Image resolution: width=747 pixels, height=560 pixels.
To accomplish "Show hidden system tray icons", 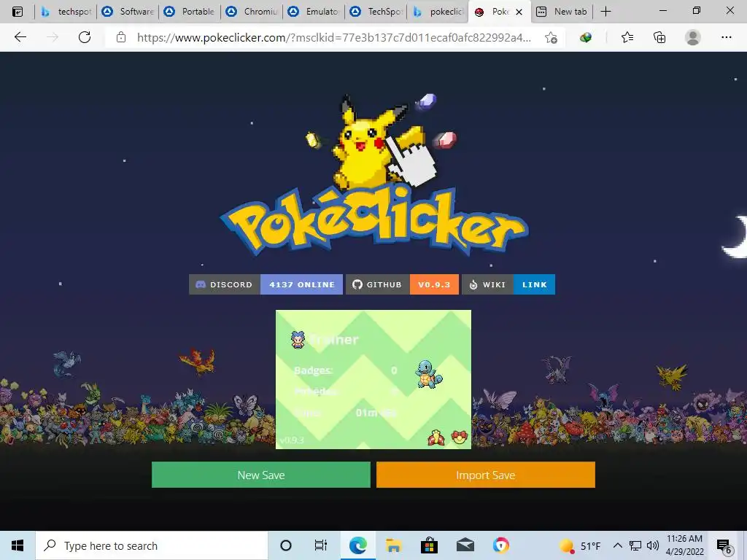I will 617,545.
